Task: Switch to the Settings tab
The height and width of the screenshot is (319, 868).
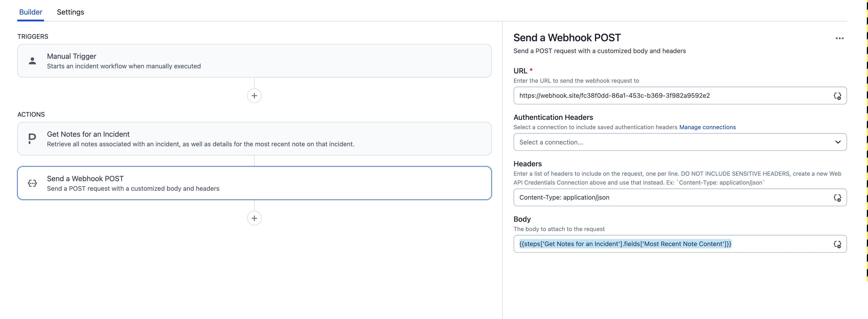Action: 70,12
